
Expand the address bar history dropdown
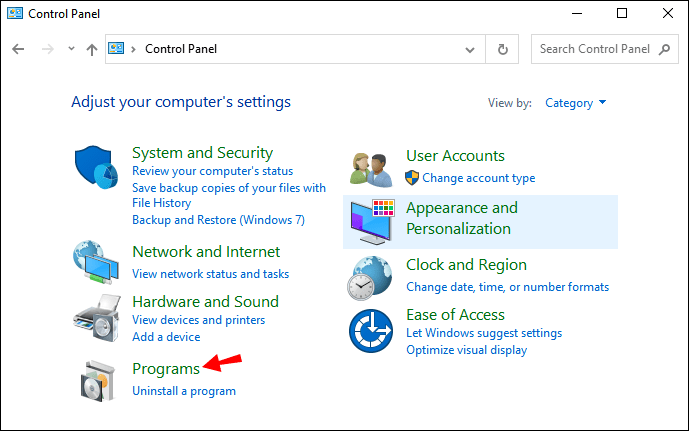[470, 49]
